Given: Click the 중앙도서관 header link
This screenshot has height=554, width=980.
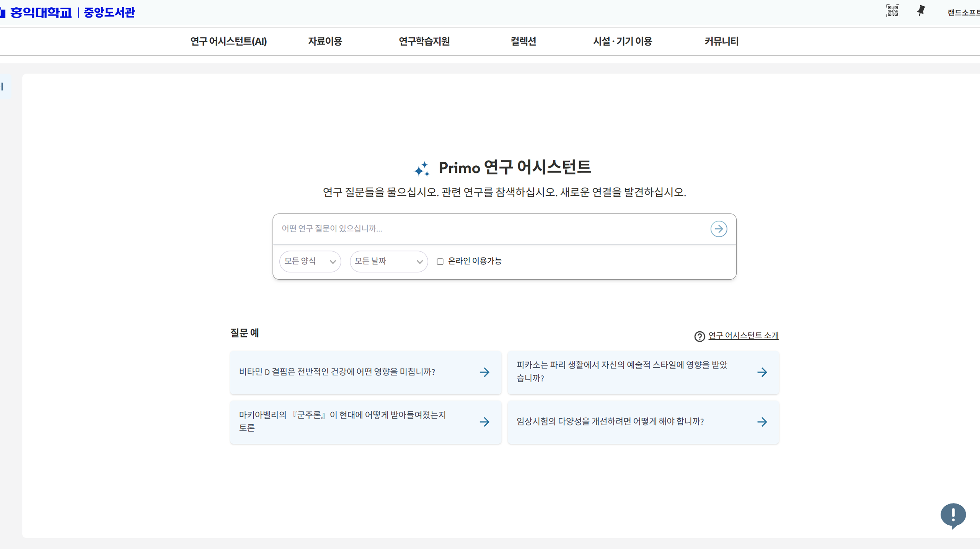Looking at the screenshot, I should 109,12.
